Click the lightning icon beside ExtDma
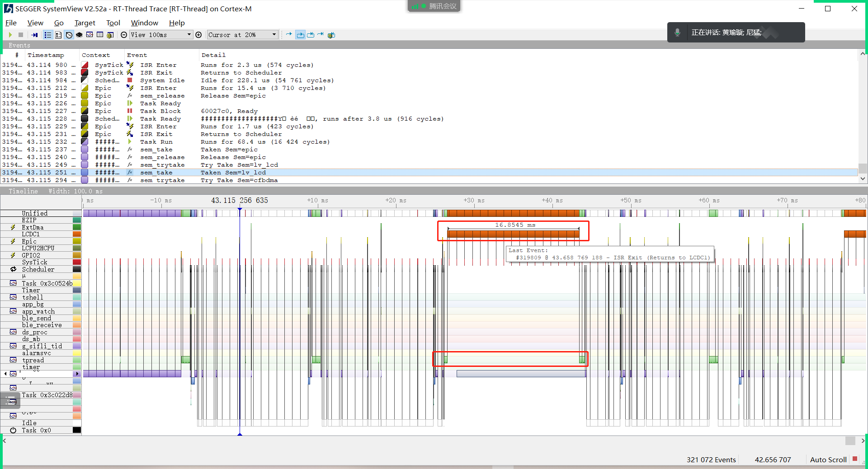The width and height of the screenshot is (868, 469). (13, 227)
